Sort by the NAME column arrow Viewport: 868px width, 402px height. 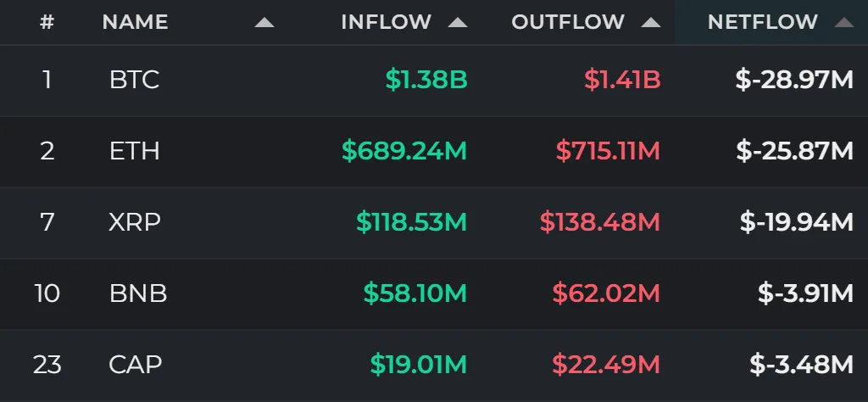[264, 22]
